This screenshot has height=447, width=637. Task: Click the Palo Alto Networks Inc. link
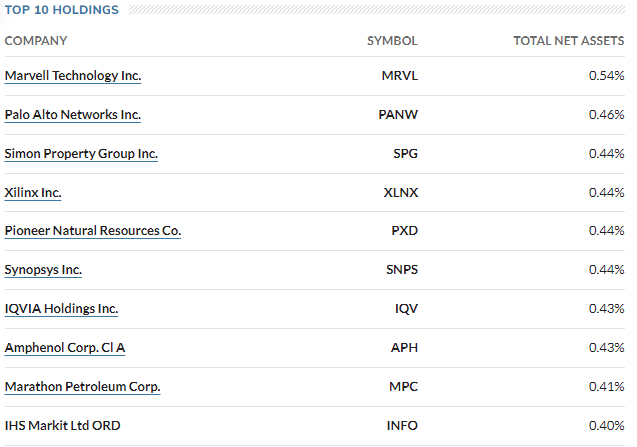(73, 115)
